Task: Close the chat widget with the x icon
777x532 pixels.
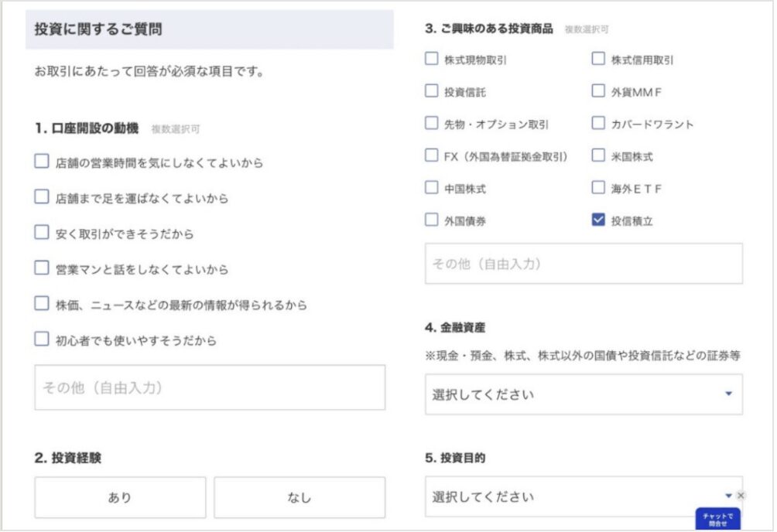Action: click(741, 495)
